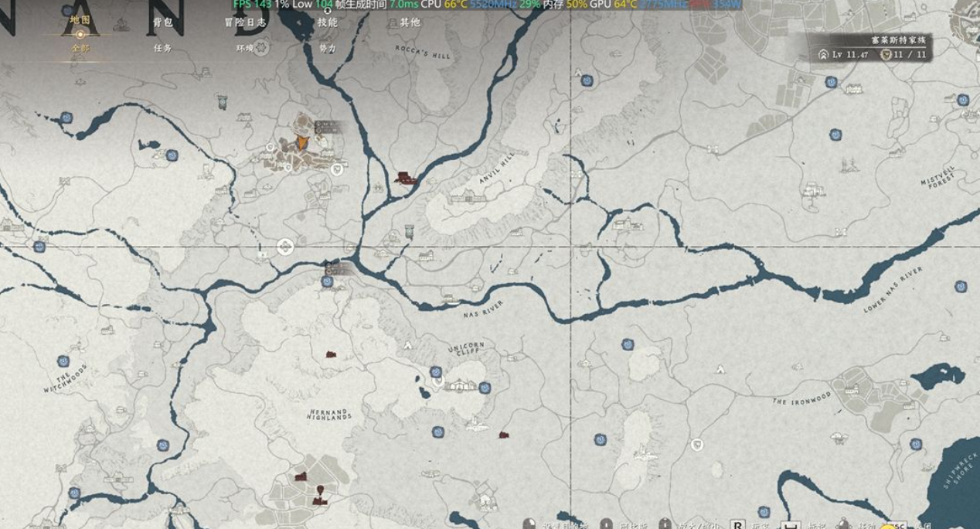
Task: Click the blue waypoint right of Lower Nas River
Action: pos(960,286)
